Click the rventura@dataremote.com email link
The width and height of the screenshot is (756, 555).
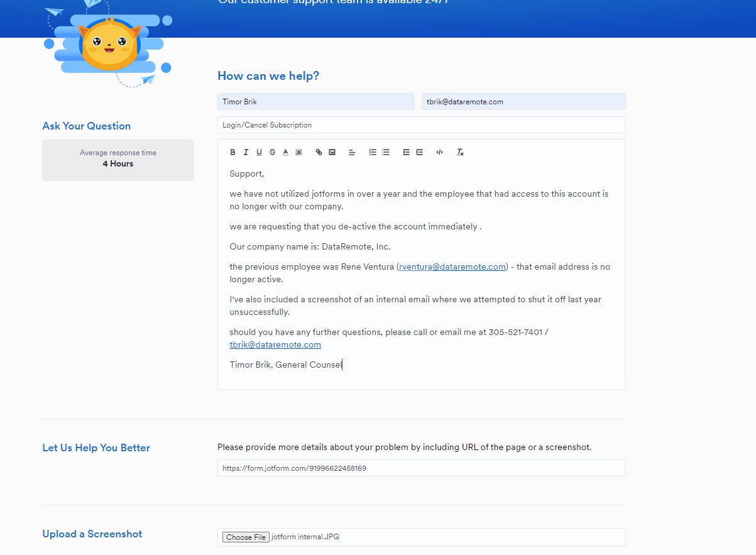tap(452, 267)
